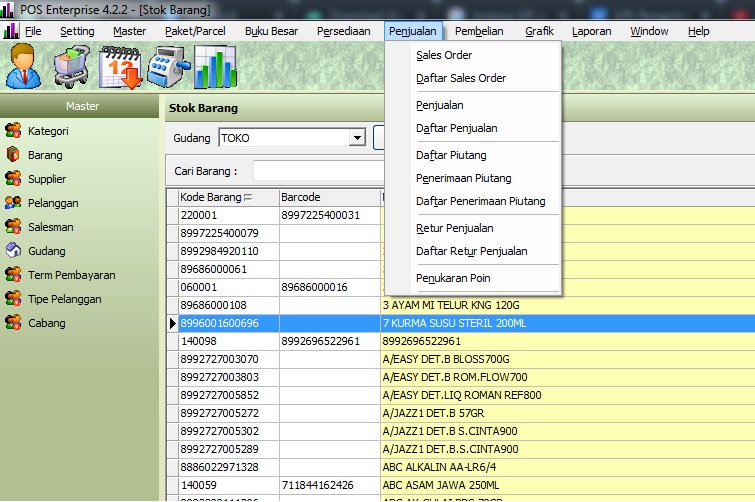This screenshot has height=502, width=755.
Task: Click the bar chart toolbar icon
Action: pyautogui.click(x=215, y=67)
